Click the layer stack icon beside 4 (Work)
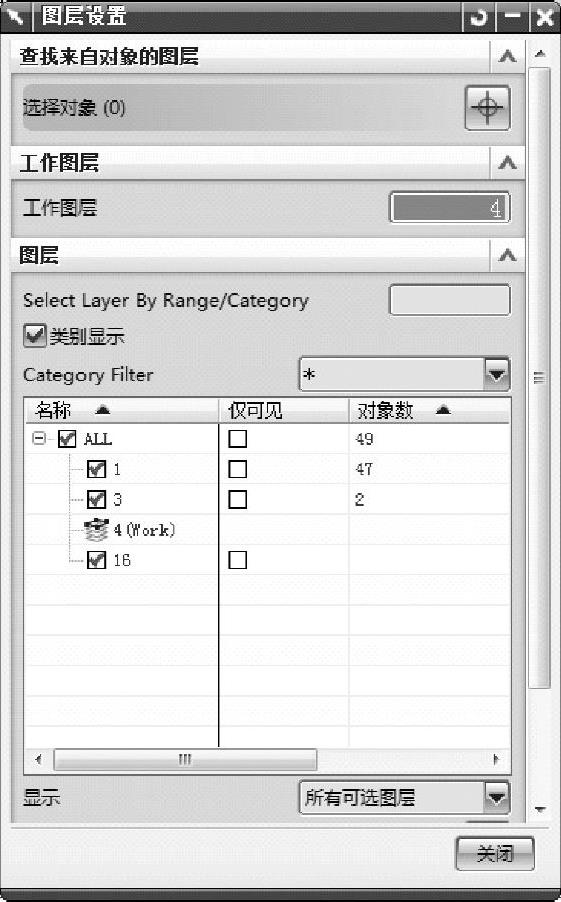This screenshot has width=561, height=902. (96, 530)
